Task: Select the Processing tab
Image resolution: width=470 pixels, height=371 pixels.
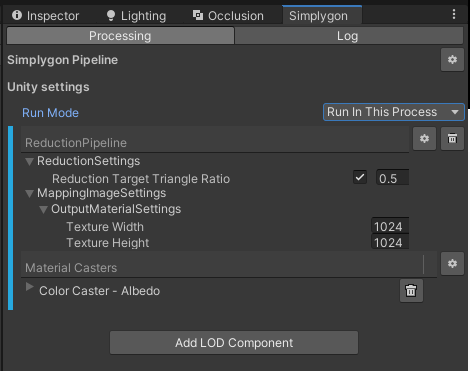Action: point(120,36)
